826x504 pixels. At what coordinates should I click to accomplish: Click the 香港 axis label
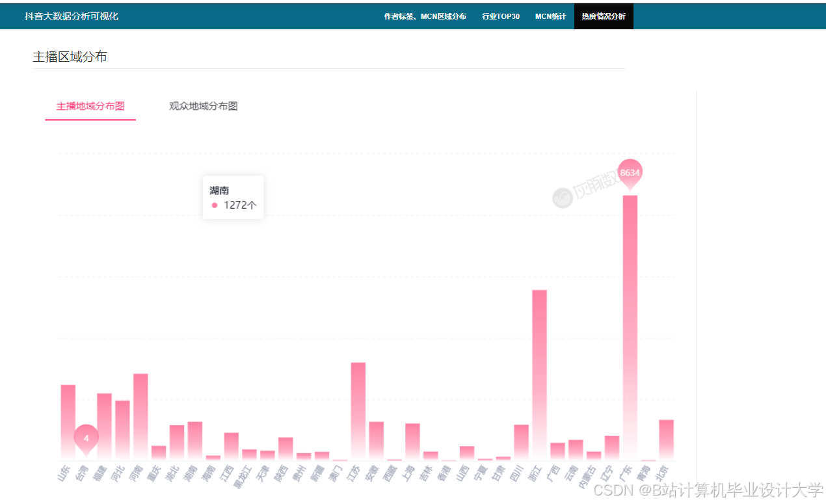pyautogui.click(x=444, y=472)
